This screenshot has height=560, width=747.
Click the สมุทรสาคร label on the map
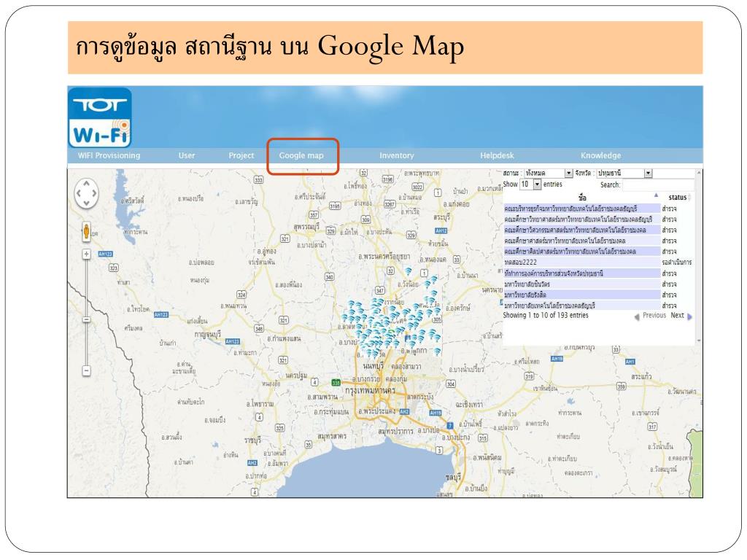(332, 436)
